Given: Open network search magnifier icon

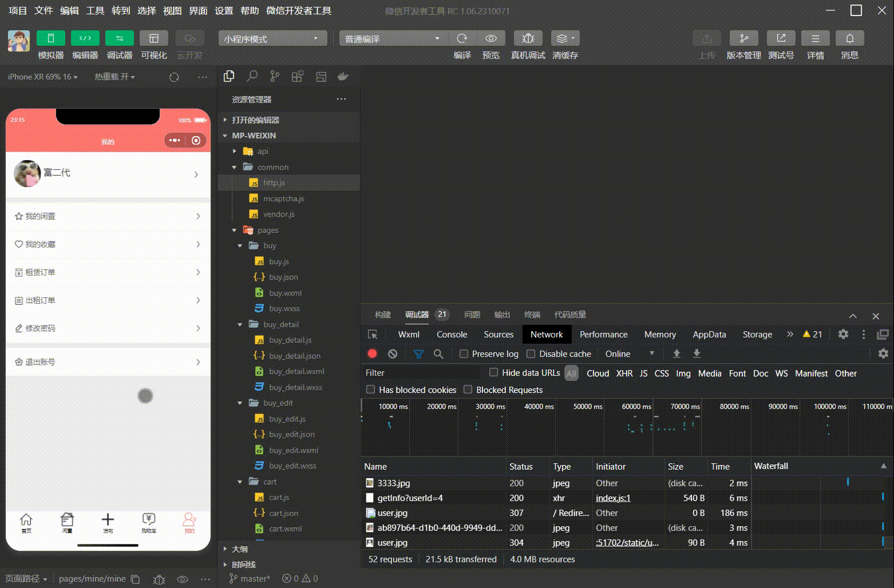Looking at the screenshot, I should coord(438,354).
